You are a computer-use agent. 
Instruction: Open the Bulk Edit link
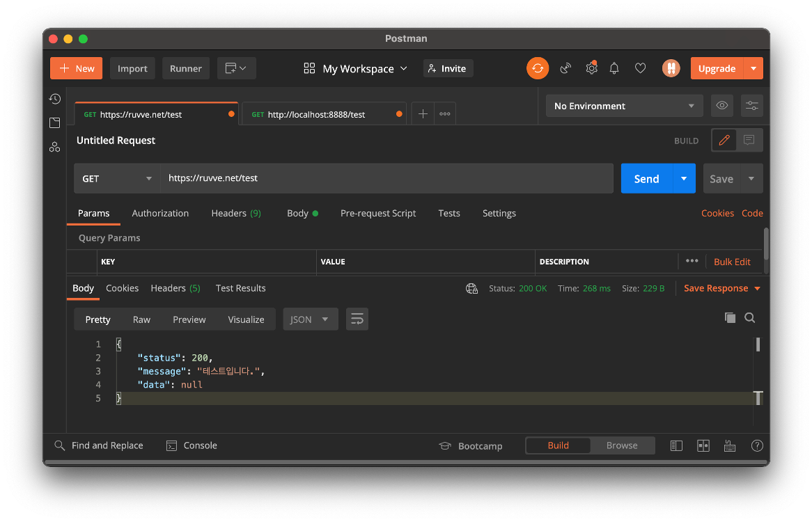click(x=732, y=262)
